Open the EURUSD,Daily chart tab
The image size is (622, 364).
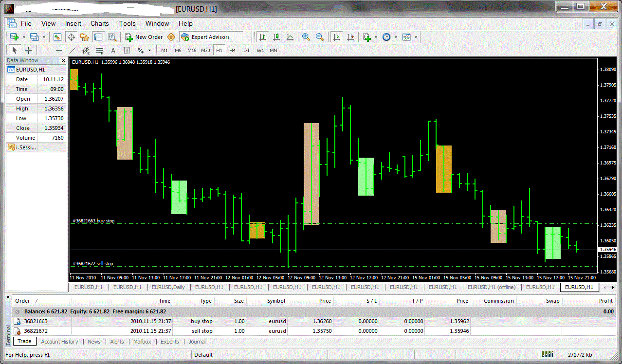point(169,287)
